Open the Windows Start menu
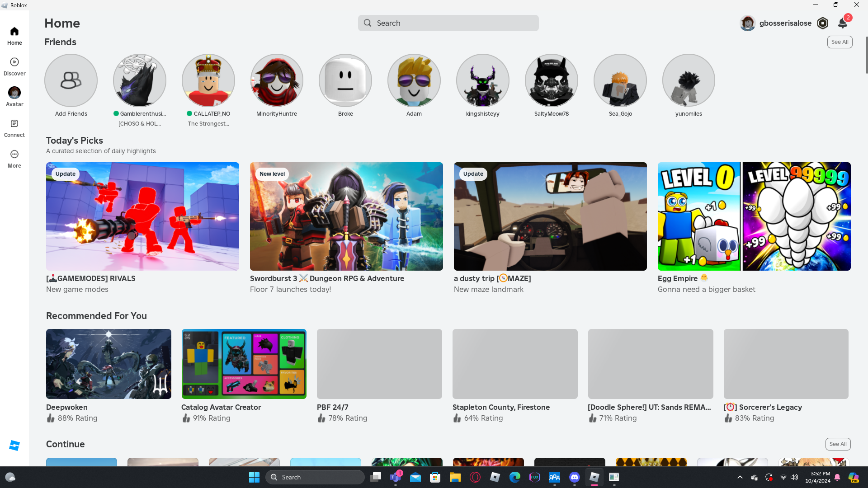 [x=254, y=477]
